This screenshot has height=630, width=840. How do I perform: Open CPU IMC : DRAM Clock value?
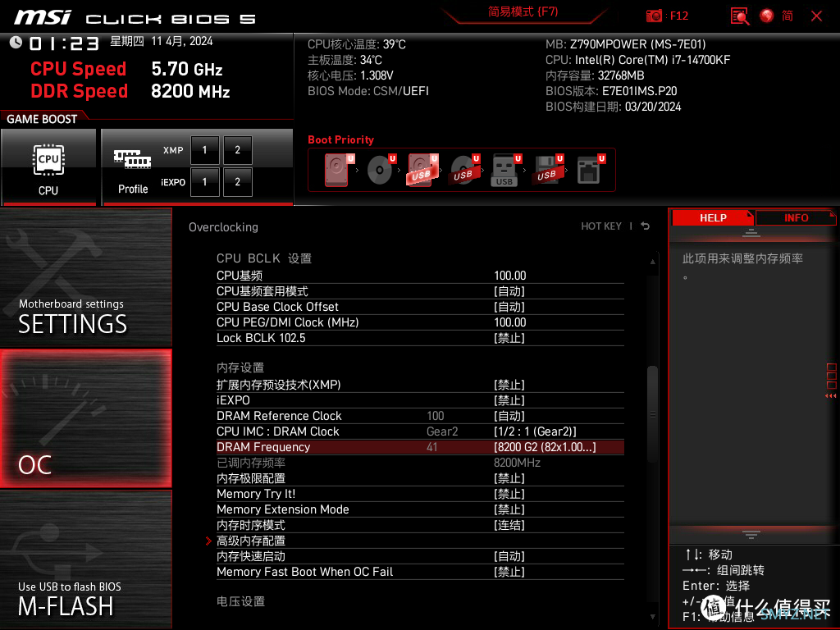[535, 431]
